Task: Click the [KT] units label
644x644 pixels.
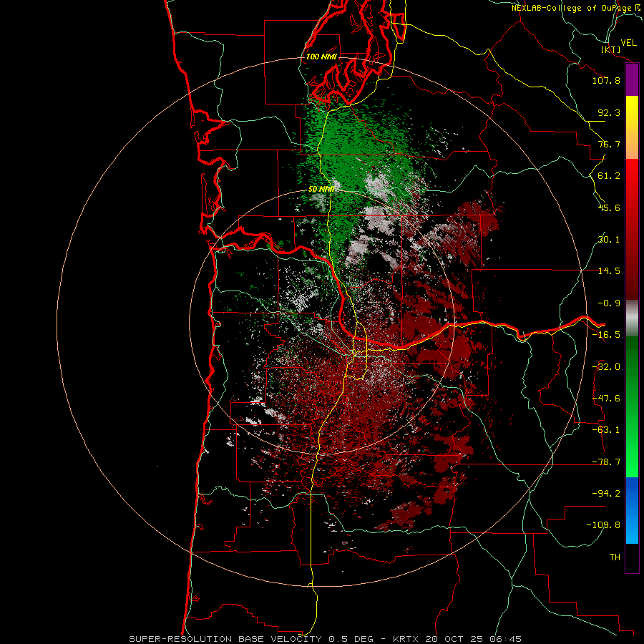Action: pyautogui.click(x=610, y=49)
